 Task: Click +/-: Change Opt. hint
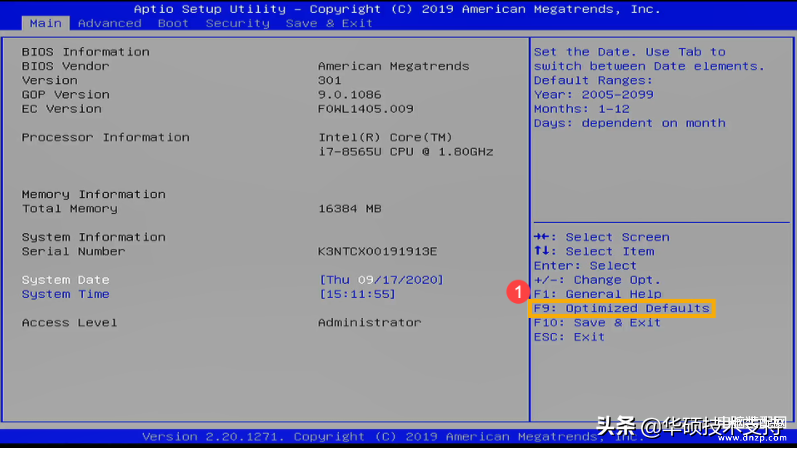[x=597, y=280]
